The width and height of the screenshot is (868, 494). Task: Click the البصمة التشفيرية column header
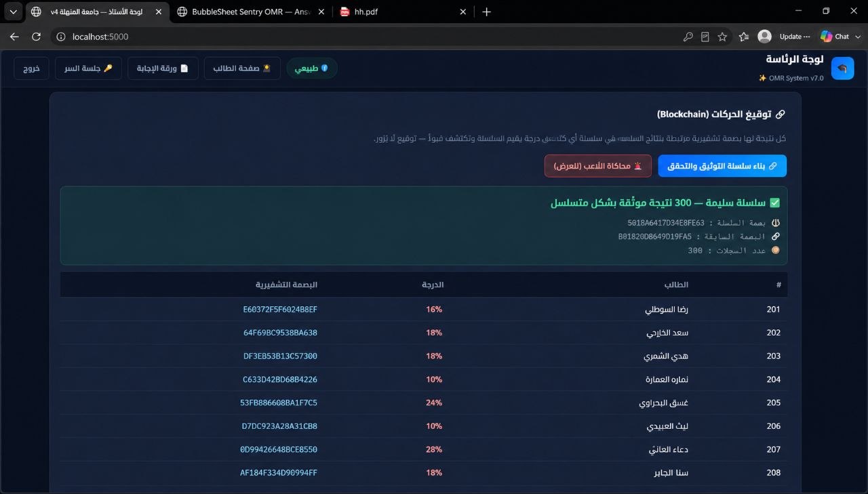click(x=286, y=285)
